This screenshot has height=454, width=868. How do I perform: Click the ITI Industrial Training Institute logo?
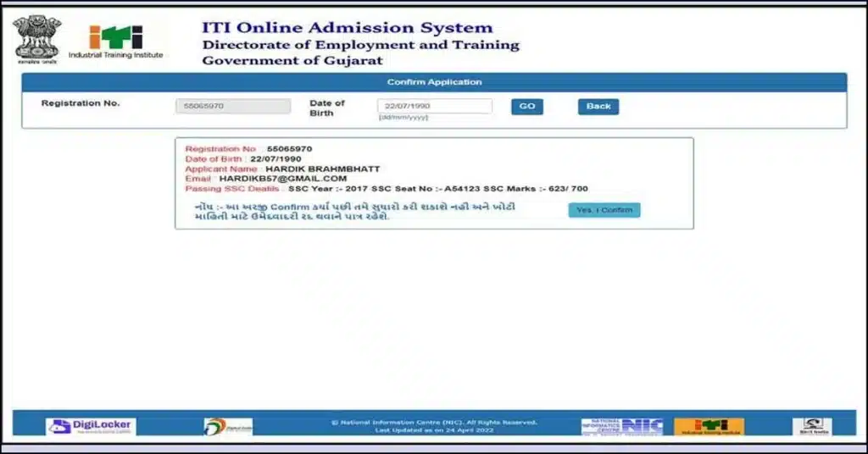[x=115, y=42]
